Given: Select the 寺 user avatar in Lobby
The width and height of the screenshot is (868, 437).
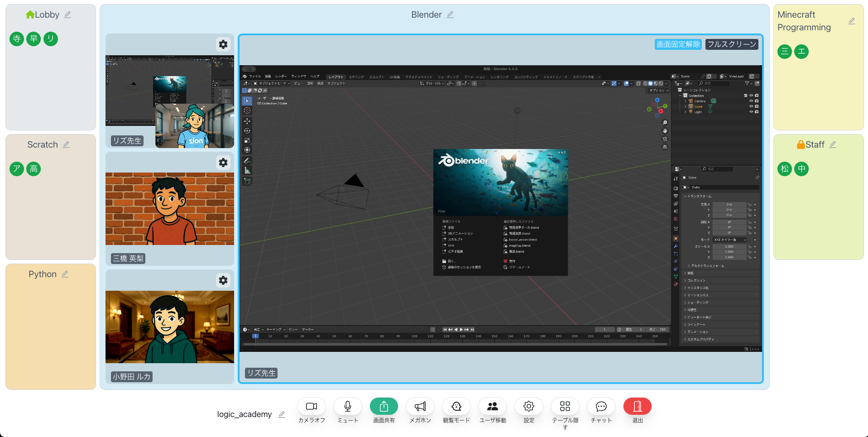Looking at the screenshot, I should tap(17, 39).
